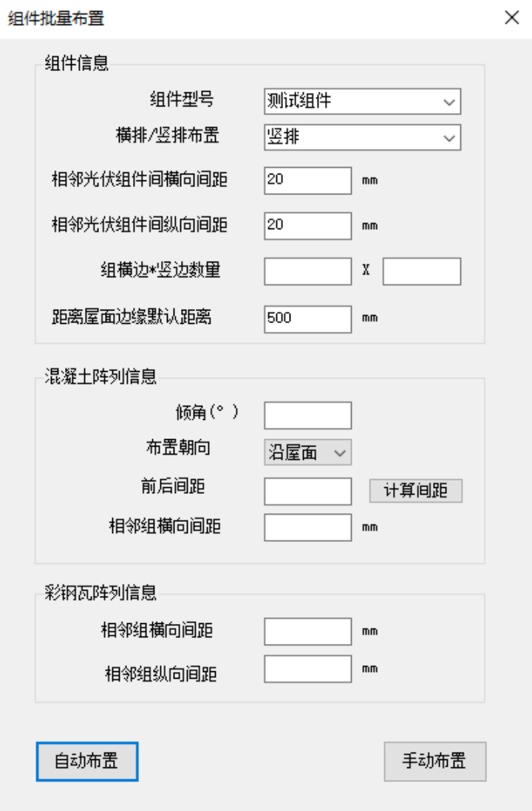Focus the 前后间距 input field

click(307, 490)
